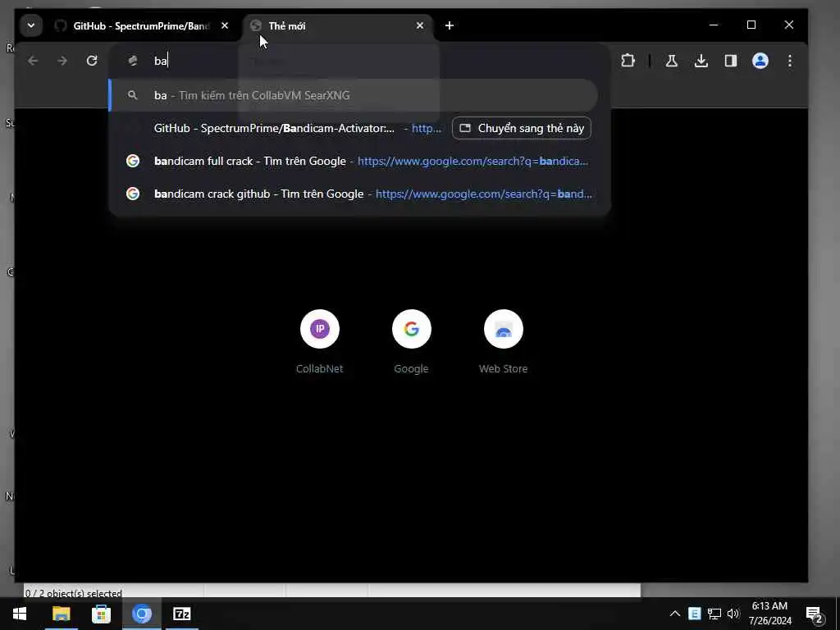Viewport: 840px width, 630px height.
Task: Focus the address bar containing 'ba'
Action: coord(359,61)
